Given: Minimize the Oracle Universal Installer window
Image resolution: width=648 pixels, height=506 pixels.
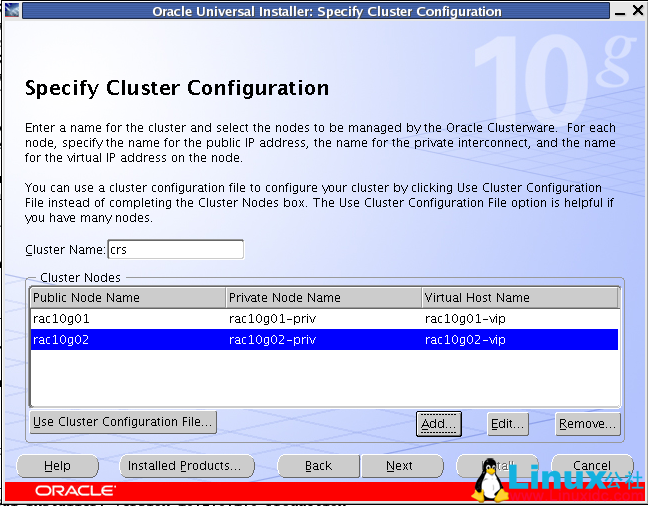Looking at the screenshot, I should (619, 11).
